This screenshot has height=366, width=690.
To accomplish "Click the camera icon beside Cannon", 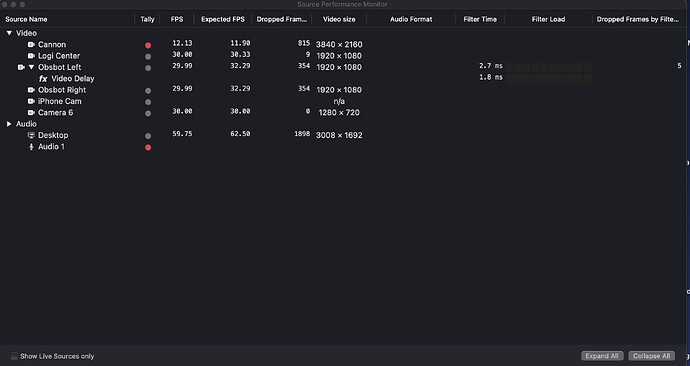I will coord(31,44).
